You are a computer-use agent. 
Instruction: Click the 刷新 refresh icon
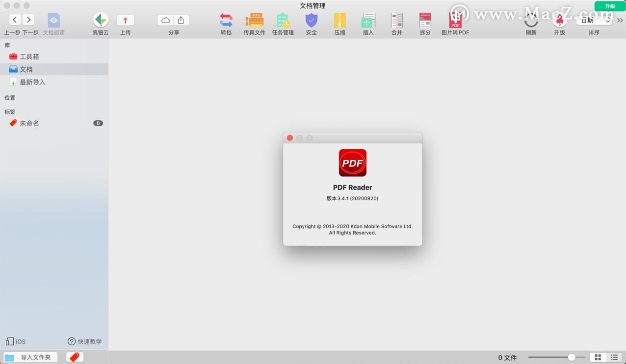tap(531, 21)
